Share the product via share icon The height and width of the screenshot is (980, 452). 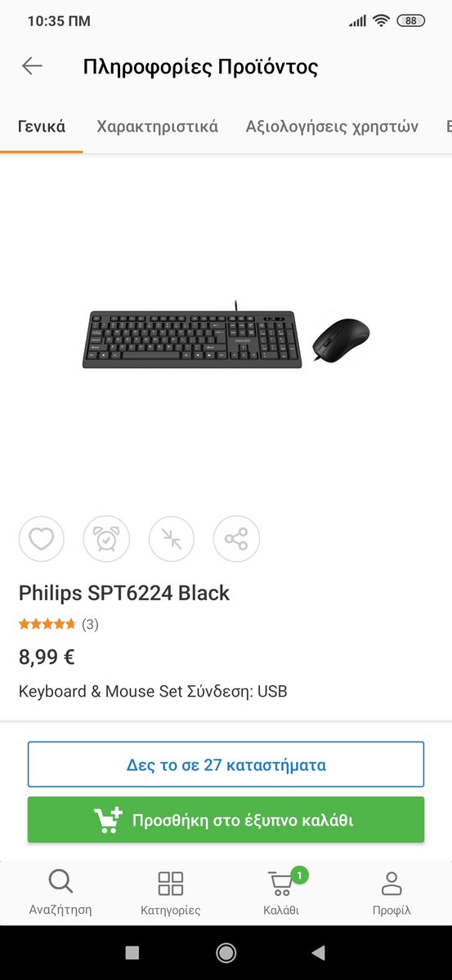[236, 539]
